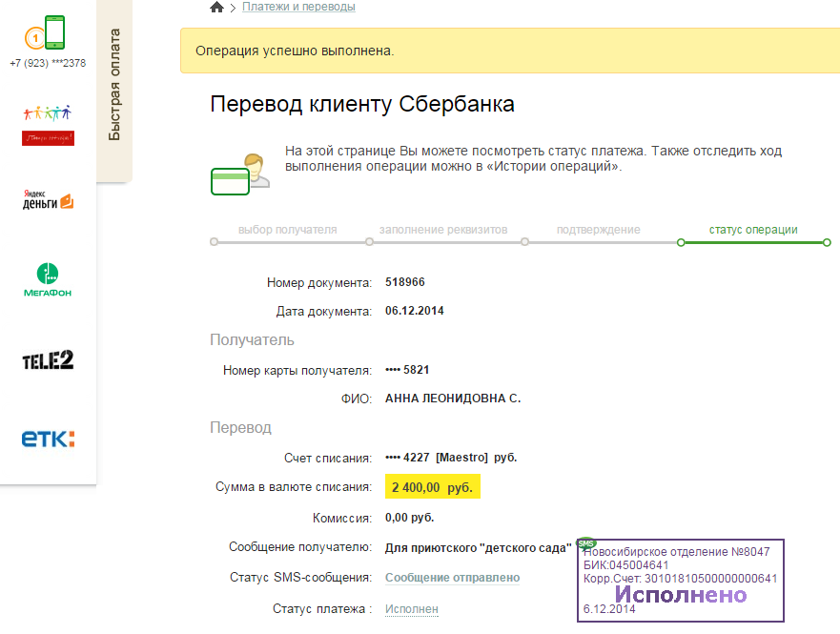
Task: Click the Операция успешно выполнена notification
Action: tap(510, 51)
